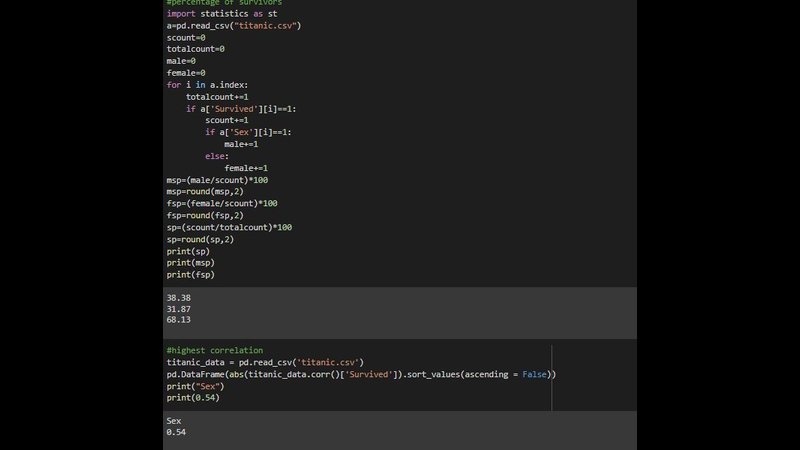Click the fsp=(female/scount)*100 line

point(222,203)
